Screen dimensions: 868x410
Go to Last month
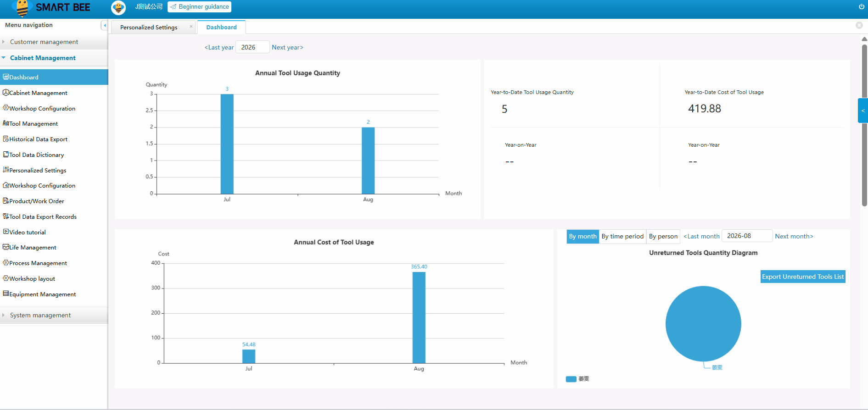[x=701, y=236]
